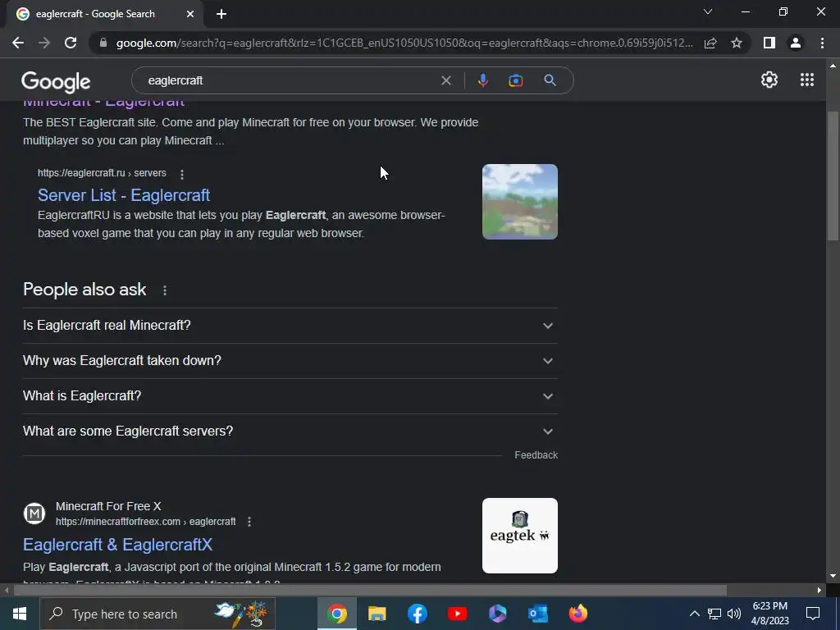Open Chrome from the taskbar
Image resolution: width=840 pixels, height=630 pixels.
click(x=337, y=614)
